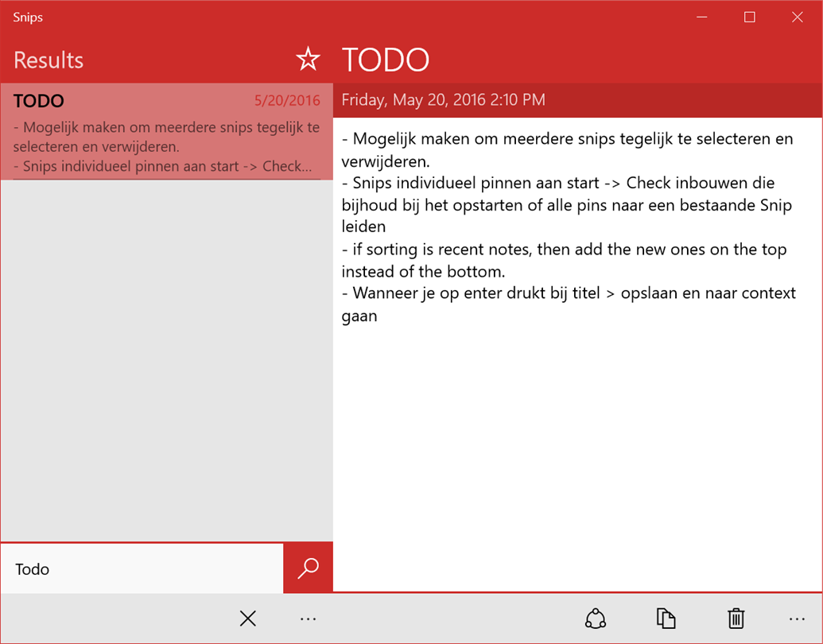Image resolution: width=823 pixels, height=644 pixels.
Task: Select the TODO result in the list
Action: (x=166, y=132)
